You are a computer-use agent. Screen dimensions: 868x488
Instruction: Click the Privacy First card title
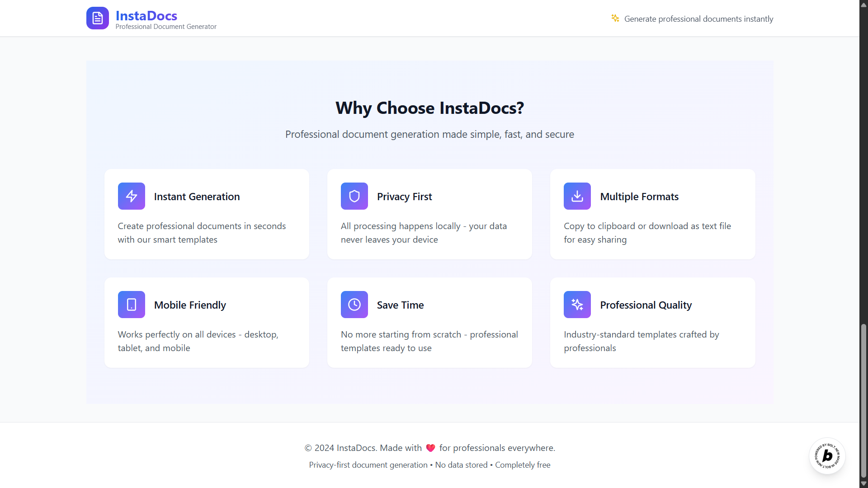tap(404, 197)
